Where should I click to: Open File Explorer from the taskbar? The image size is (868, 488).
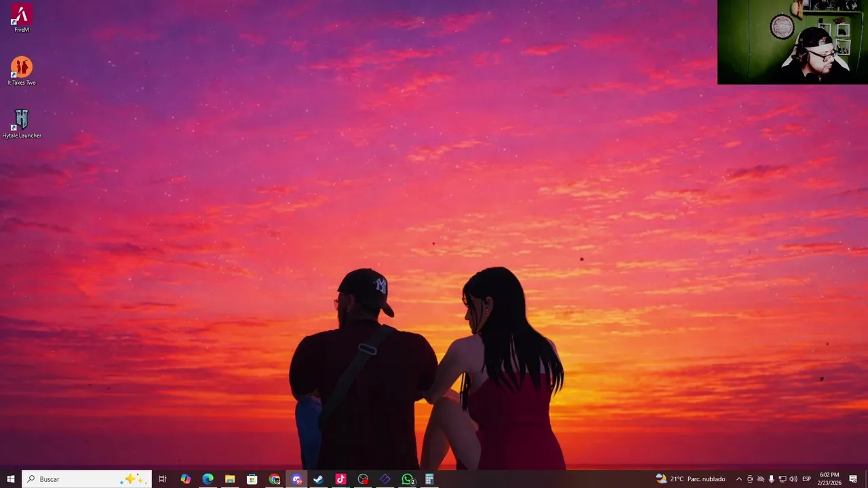[x=230, y=479]
